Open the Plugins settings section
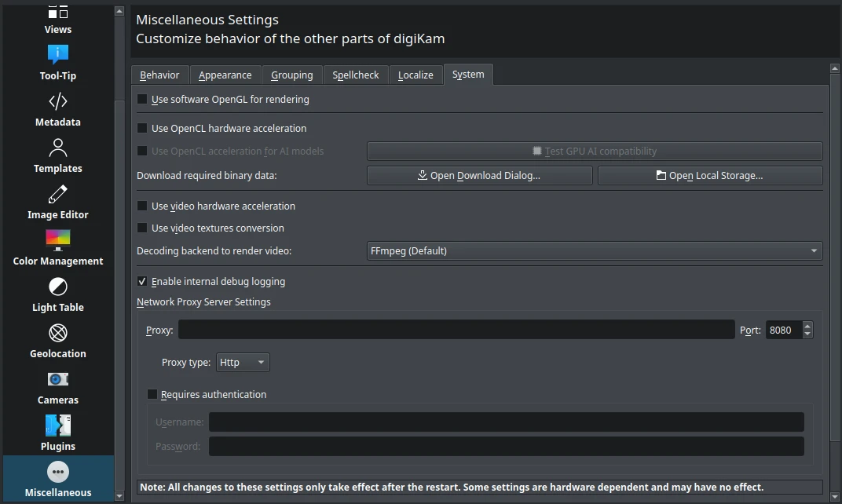 [x=57, y=425]
